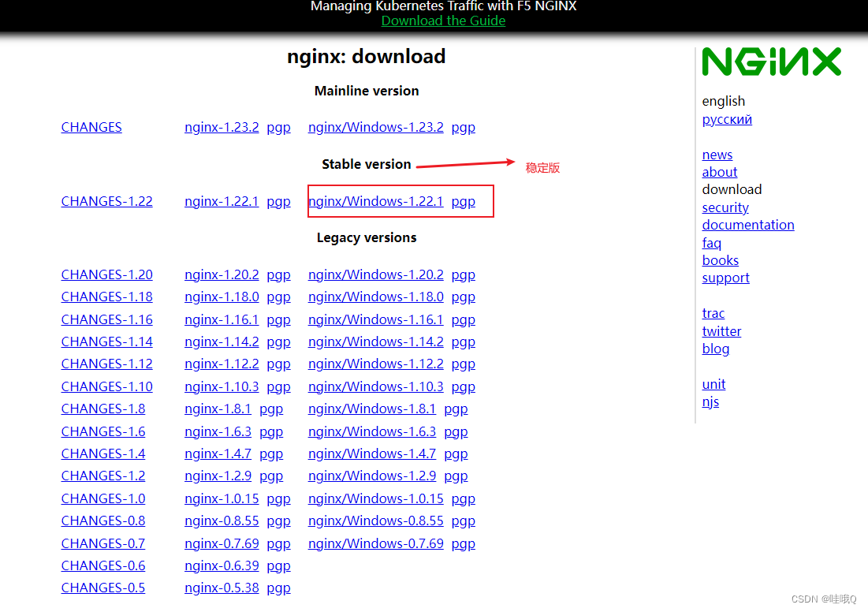Download nginx-0.5.38 source
The image size is (868, 612).
(222, 588)
